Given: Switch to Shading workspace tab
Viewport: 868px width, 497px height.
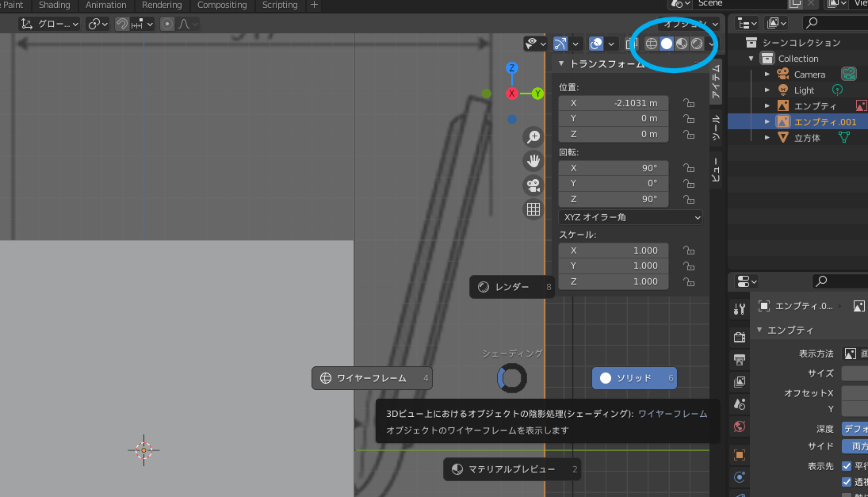Looking at the screenshot, I should pos(54,5).
